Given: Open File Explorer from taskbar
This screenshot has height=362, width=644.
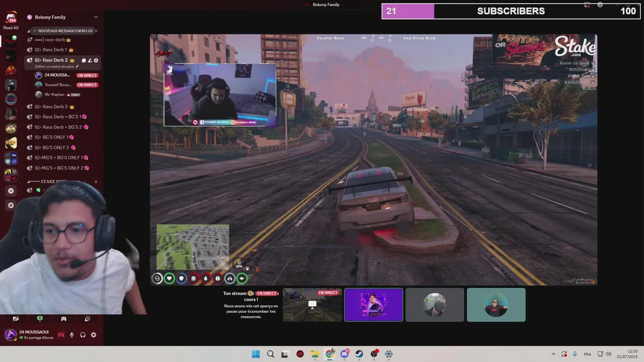Looking at the screenshot, I should pos(315,354).
